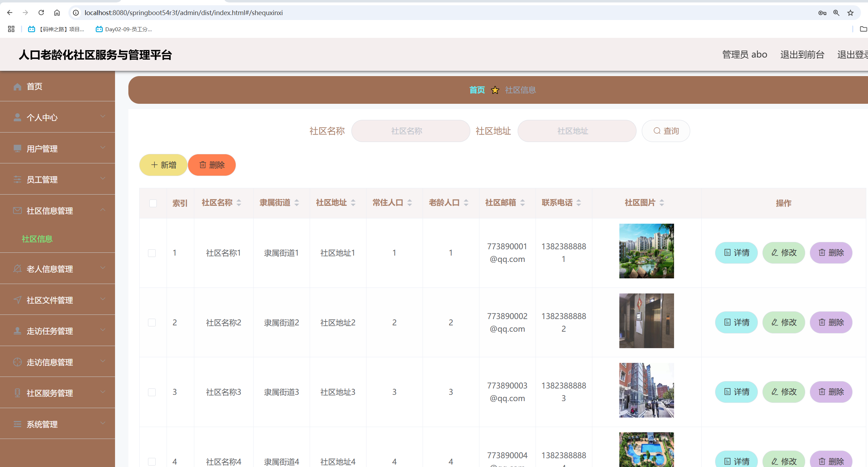Expand the 老人信息管理 chevron
Viewport: 868px width, 467px height.
103,268
